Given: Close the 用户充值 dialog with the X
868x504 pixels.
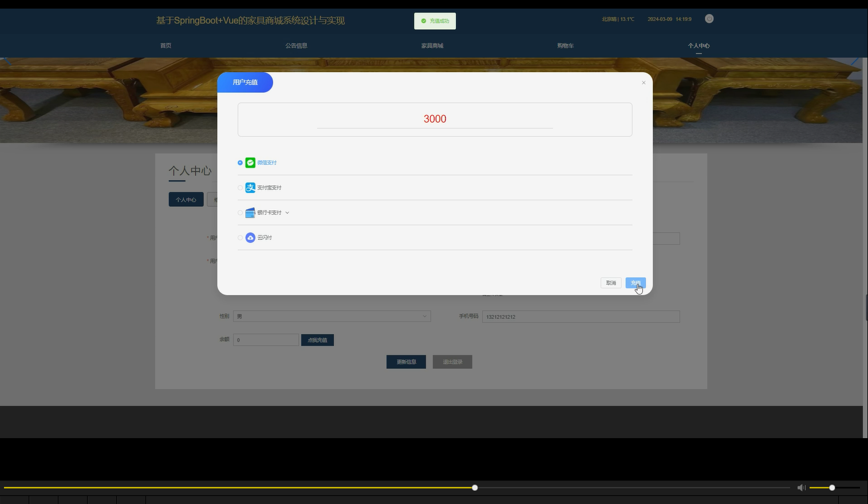Looking at the screenshot, I should 644,82.
